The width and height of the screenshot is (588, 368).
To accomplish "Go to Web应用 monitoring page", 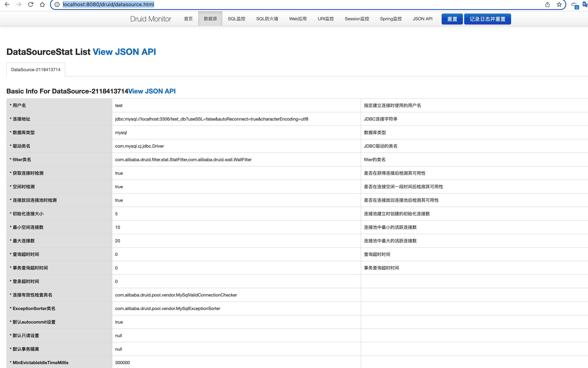I will pyautogui.click(x=297, y=19).
